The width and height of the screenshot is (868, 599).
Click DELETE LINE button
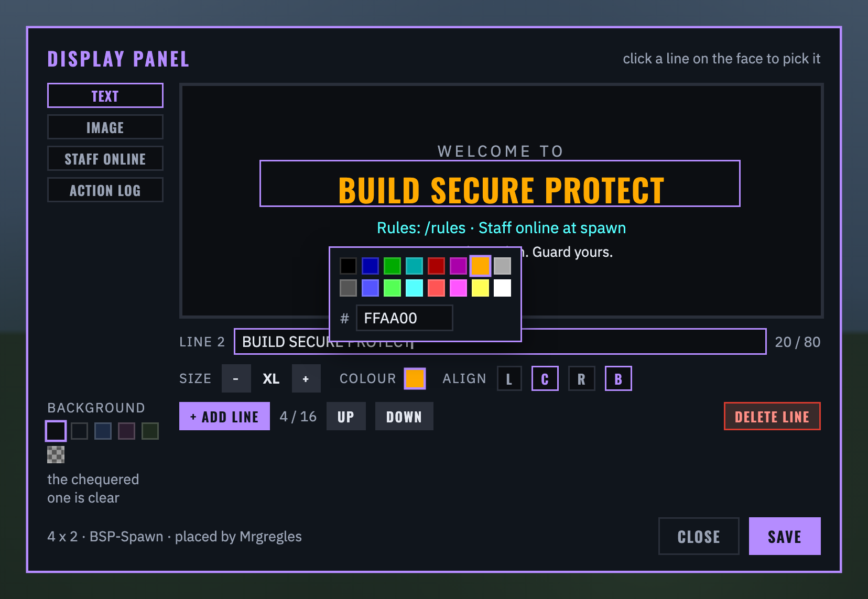(772, 416)
